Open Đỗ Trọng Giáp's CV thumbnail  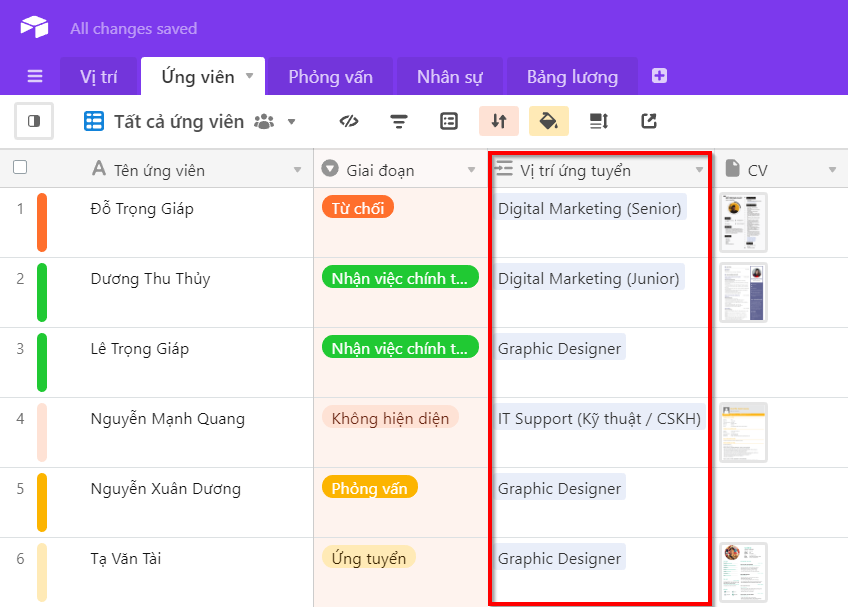(x=743, y=222)
